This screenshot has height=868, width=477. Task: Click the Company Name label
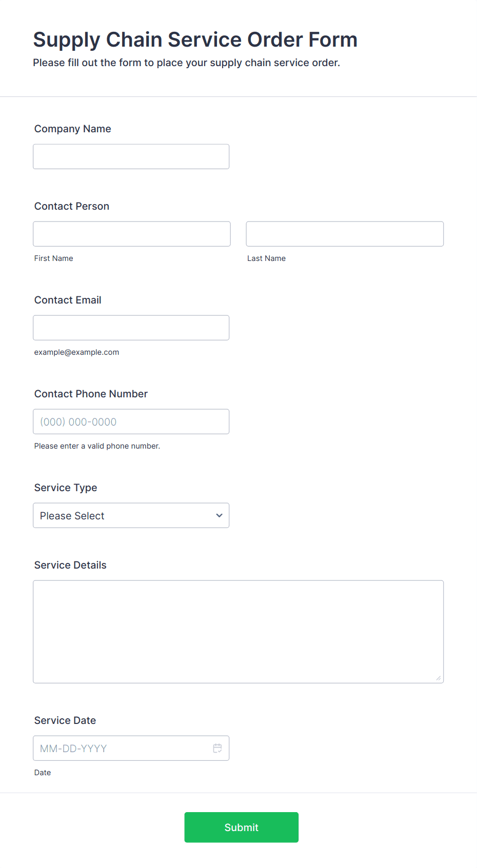(73, 129)
